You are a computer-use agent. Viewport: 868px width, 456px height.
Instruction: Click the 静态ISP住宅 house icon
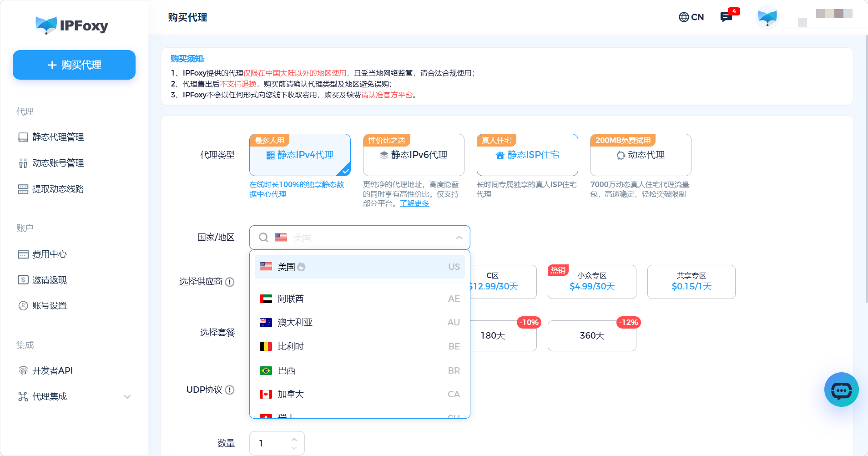point(500,155)
